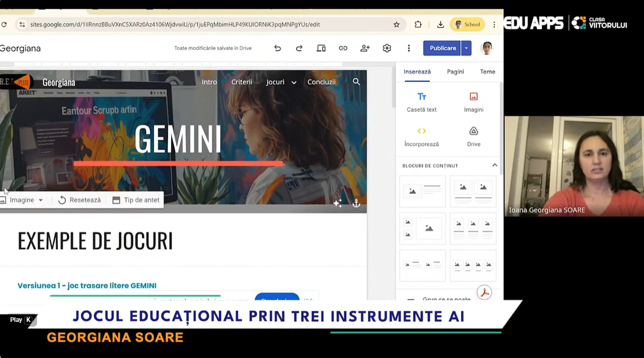
Task: Click the anchor icon on the header
Action: pyautogui.click(x=356, y=203)
